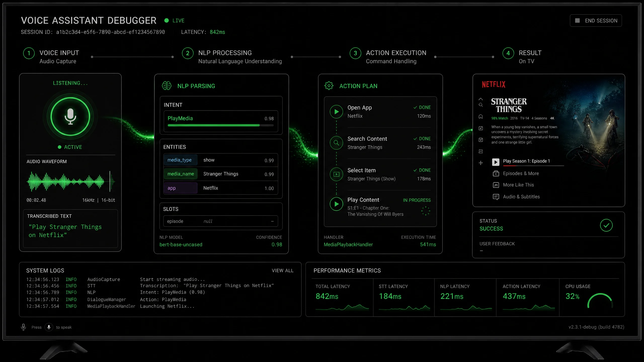Click the Stranger Things title in Netflix
The image size is (644, 362).
(x=509, y=105)
